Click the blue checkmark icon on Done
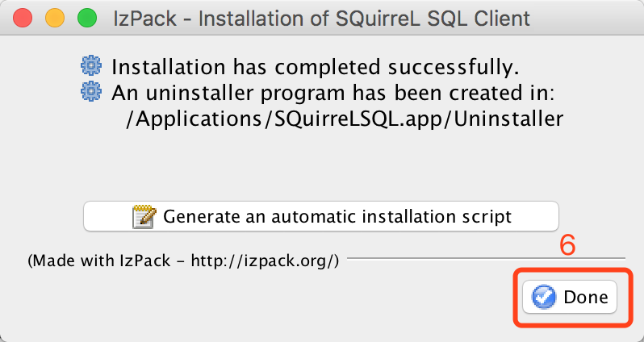Image resolution: width=644 pixels, height=342 pixels. point(543,298)
